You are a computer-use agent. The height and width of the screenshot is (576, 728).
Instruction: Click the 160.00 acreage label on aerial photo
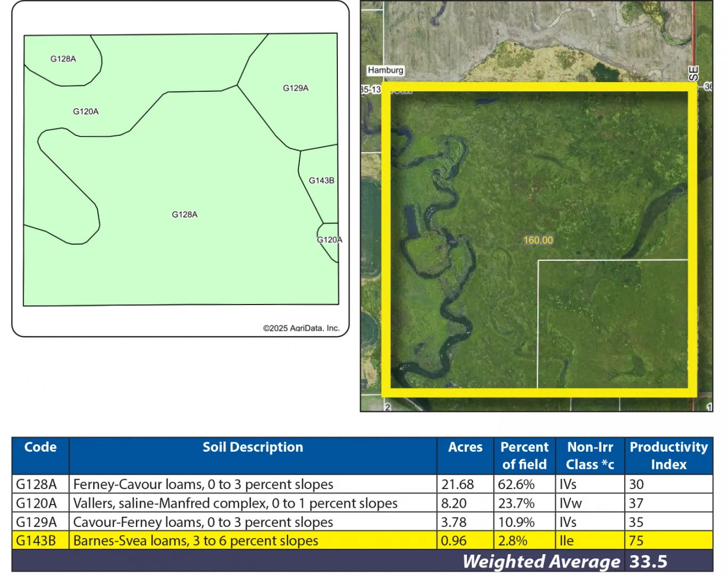point(538,240)
